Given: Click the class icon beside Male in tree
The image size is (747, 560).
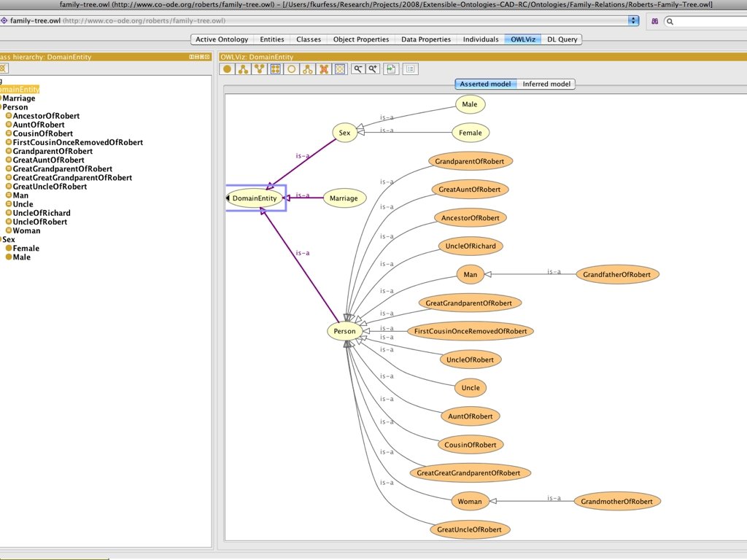Looking at the screenshot, I should pos(9,257).
